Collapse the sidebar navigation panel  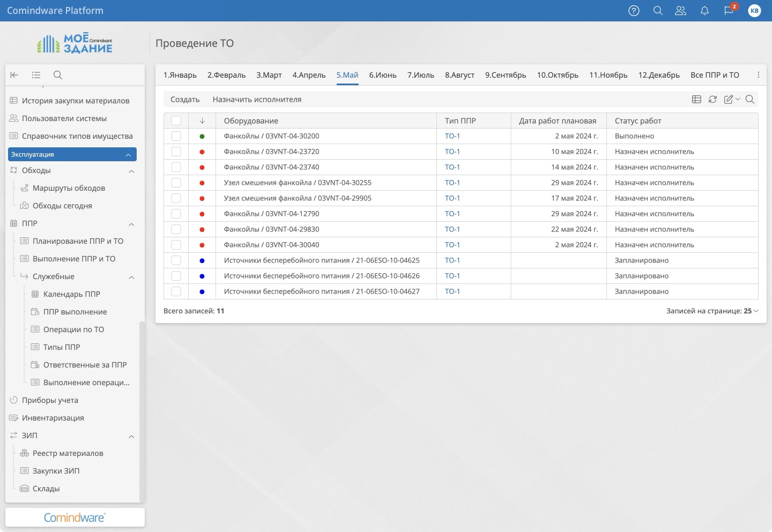14,75
